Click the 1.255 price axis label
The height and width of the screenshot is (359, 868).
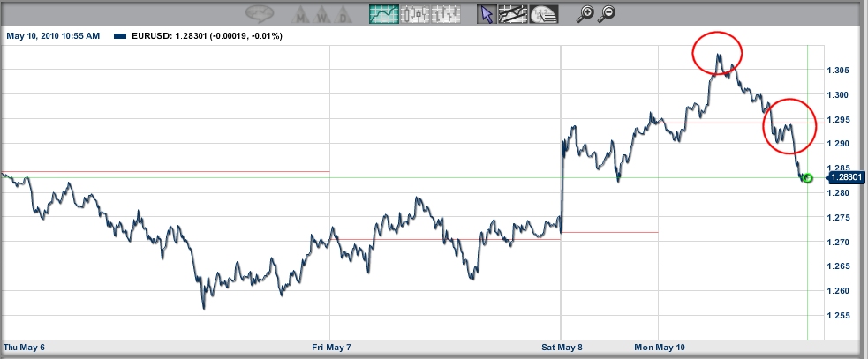coord(838,315)
